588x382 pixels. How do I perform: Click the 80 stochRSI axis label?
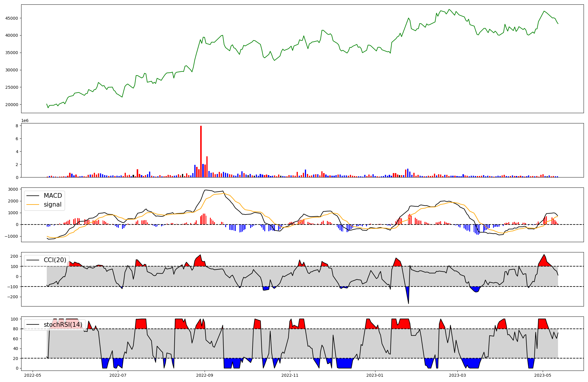click(16, 329)
